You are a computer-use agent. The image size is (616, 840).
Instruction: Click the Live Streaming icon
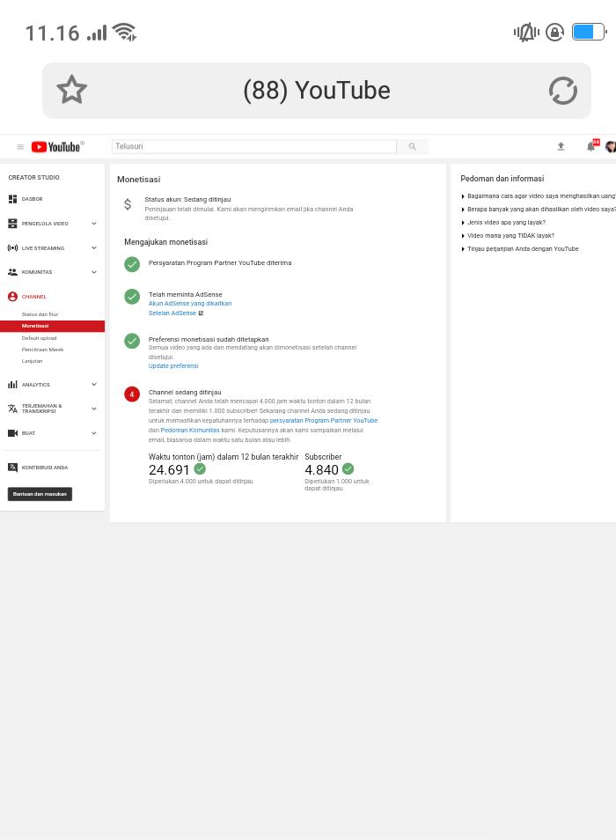click(x=12, y=248)
